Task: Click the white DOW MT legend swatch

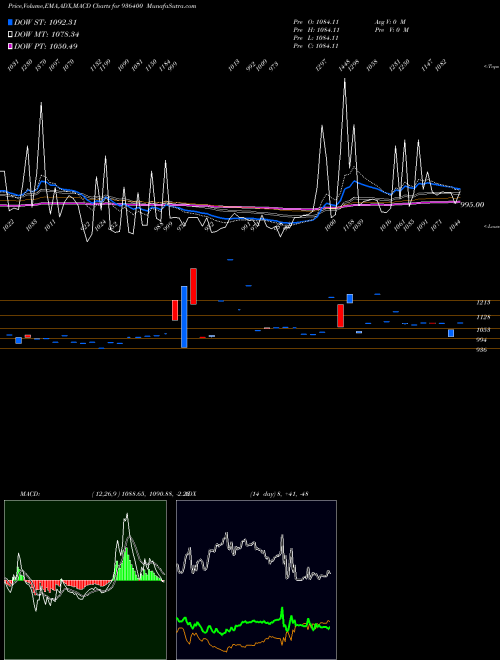Action: pyautogui.click(x=11, y=35)
